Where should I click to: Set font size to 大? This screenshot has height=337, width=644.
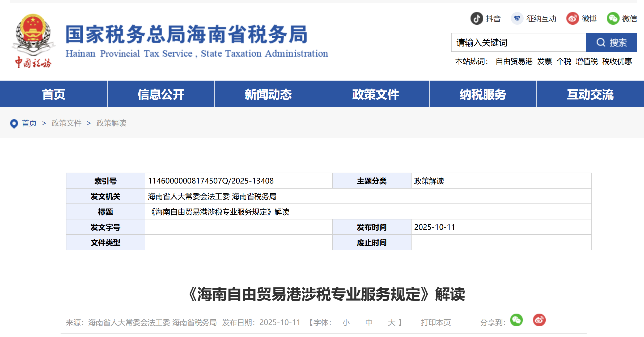point(392,323)
